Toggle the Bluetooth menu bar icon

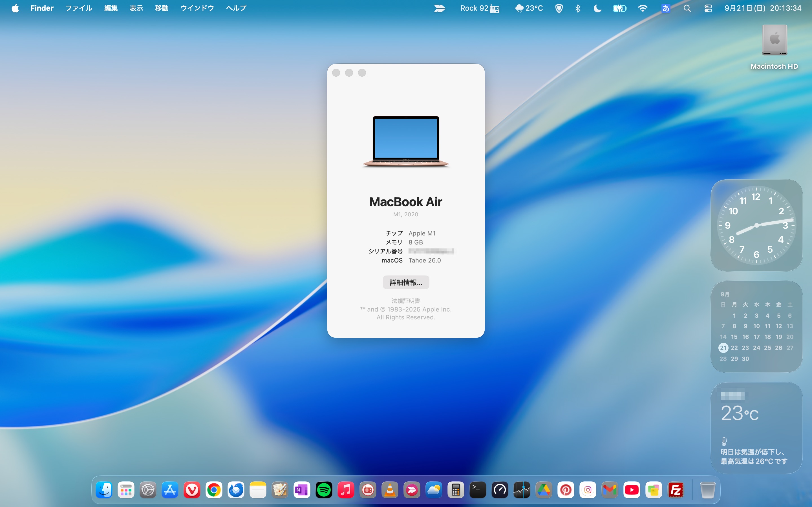click(578, 8)
